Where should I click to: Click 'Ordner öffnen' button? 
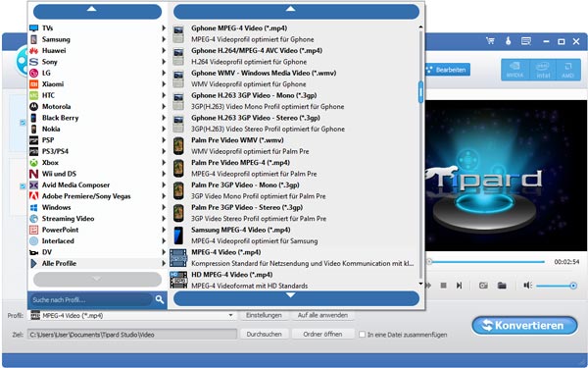click(x=322, y=335)
